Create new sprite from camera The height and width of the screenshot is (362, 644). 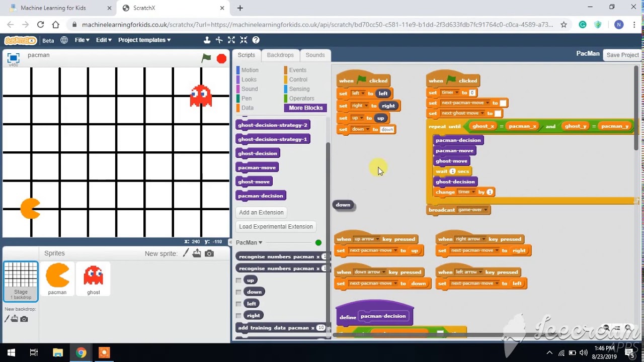(x=209, y=253)
